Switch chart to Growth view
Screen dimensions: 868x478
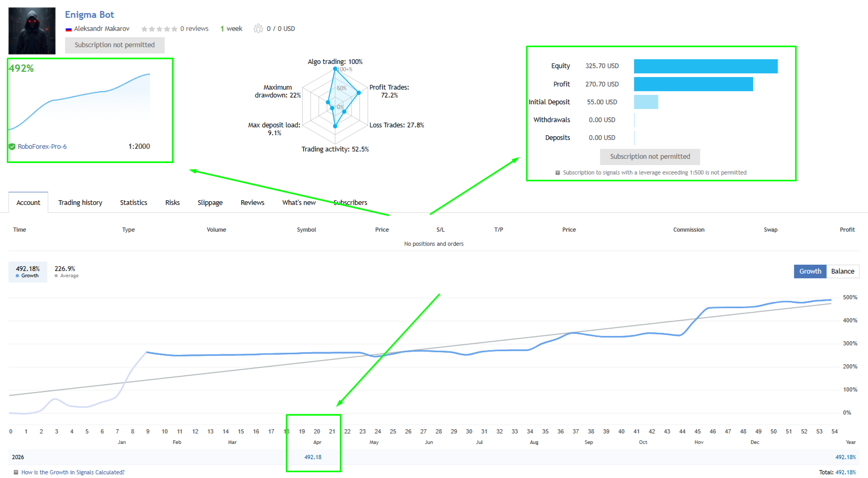[810, 271]
